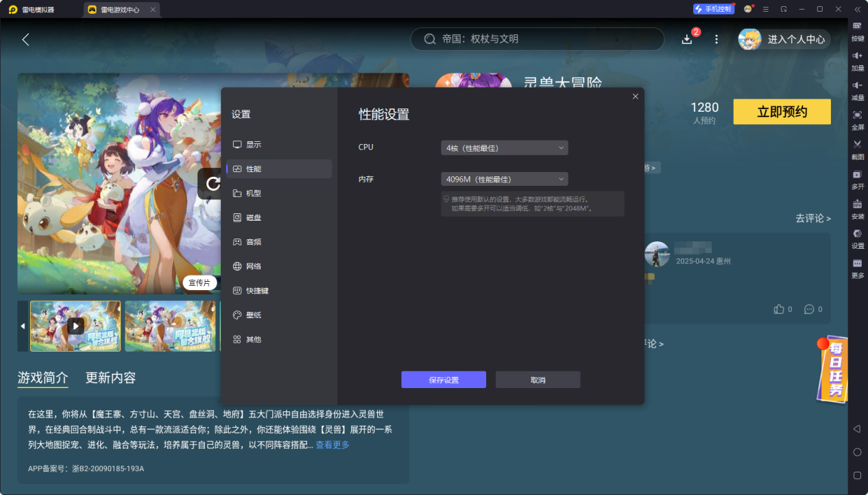Open 设置 from the right sidebar
This screenshot has height=495, width=868.
857,237
